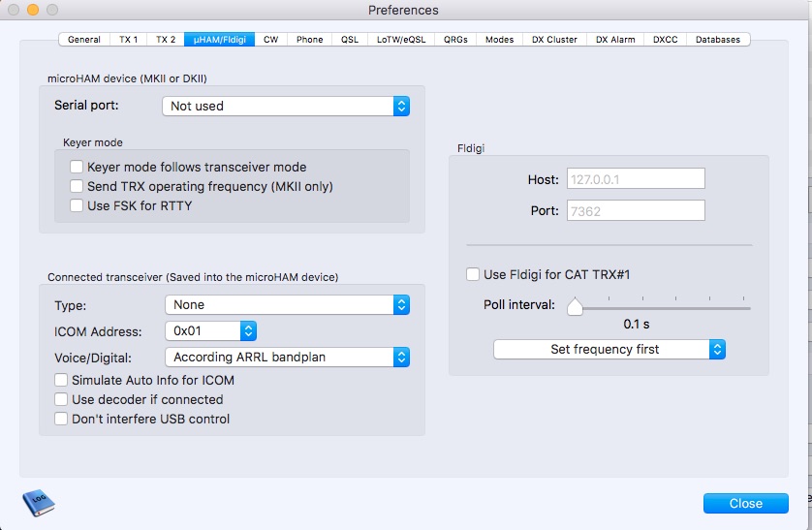Expand the transceiver Type dropdown

[x=287, y=304]
